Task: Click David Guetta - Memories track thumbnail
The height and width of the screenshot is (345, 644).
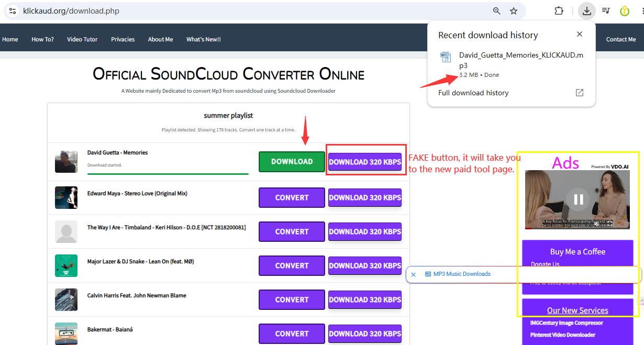Action: click(x=66, y=161)
